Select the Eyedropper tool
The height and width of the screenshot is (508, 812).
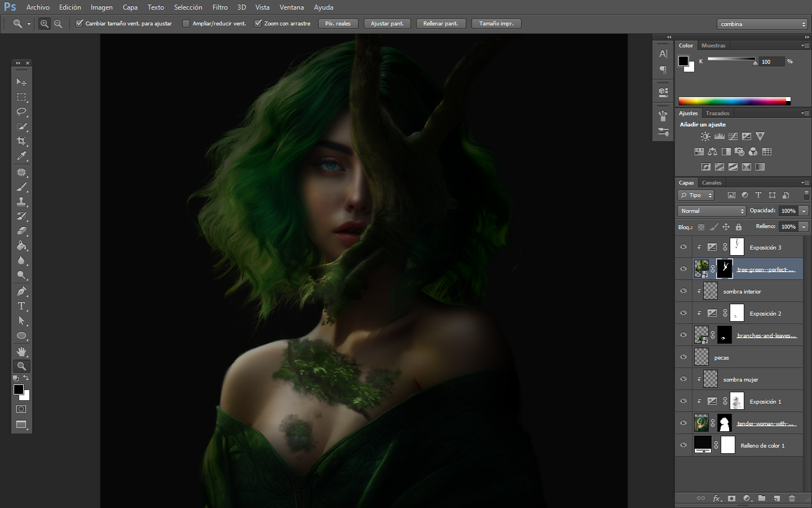click(21, 156)
